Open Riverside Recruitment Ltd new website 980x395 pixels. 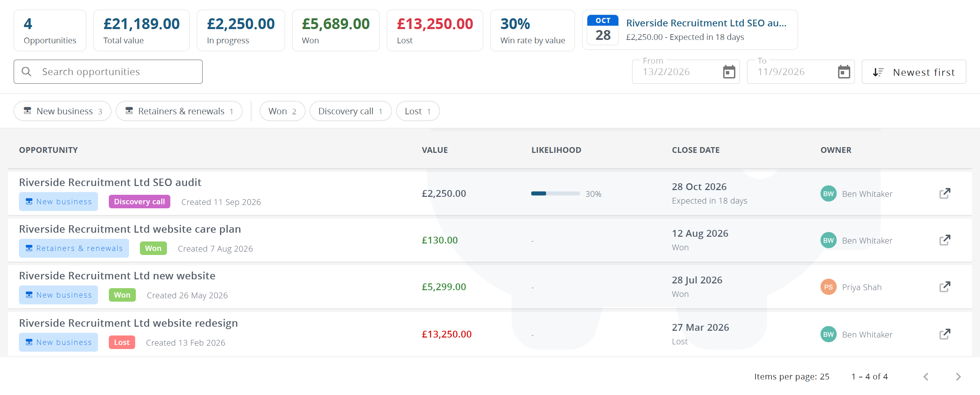click(x=117, y=276)
